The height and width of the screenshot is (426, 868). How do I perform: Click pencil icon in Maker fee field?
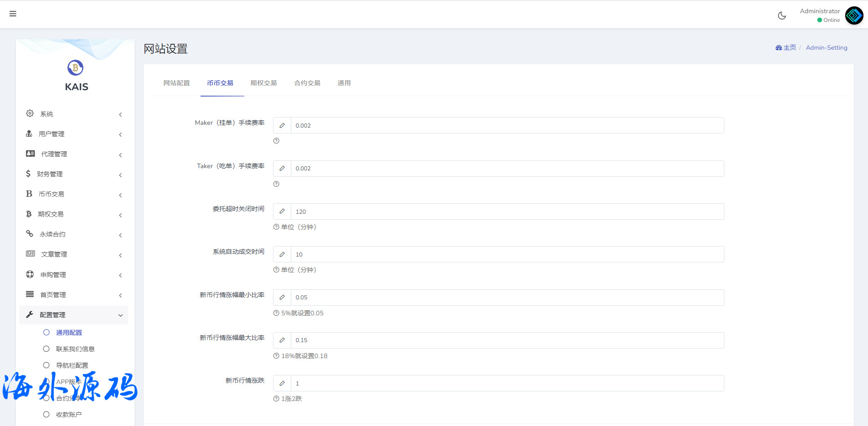(282, 126)
